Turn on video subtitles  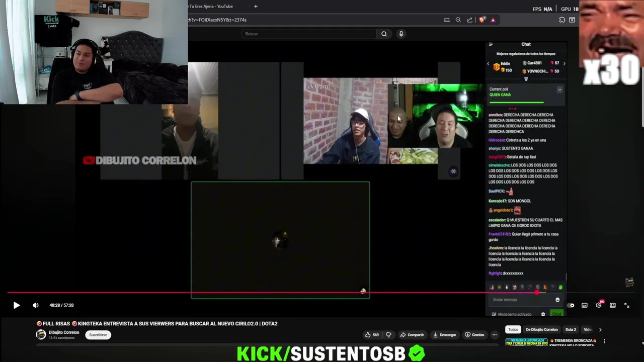point(585,305)
